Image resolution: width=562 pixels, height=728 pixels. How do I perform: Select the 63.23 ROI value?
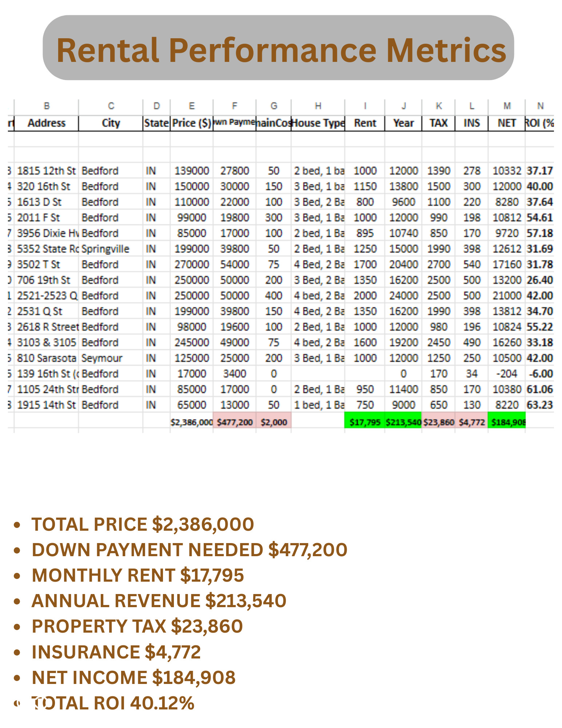(540, 405)
